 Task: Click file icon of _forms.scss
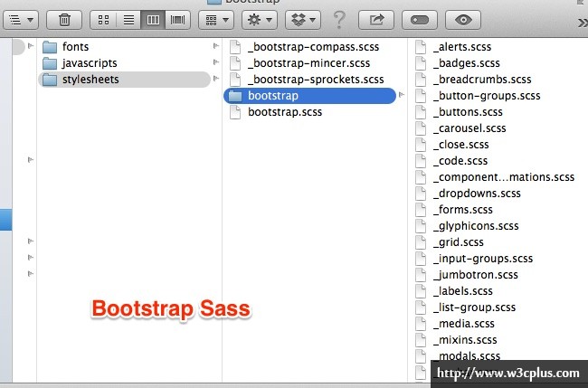coord(421,210)
